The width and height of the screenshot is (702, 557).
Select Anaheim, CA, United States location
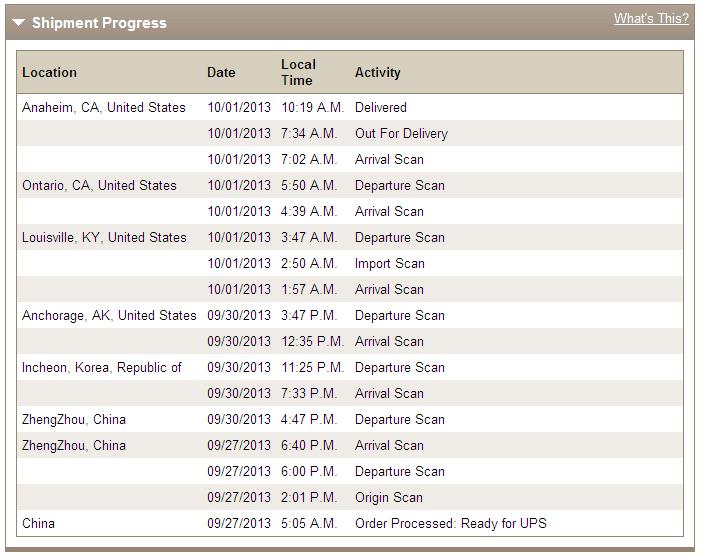click(x=103, y=107)
